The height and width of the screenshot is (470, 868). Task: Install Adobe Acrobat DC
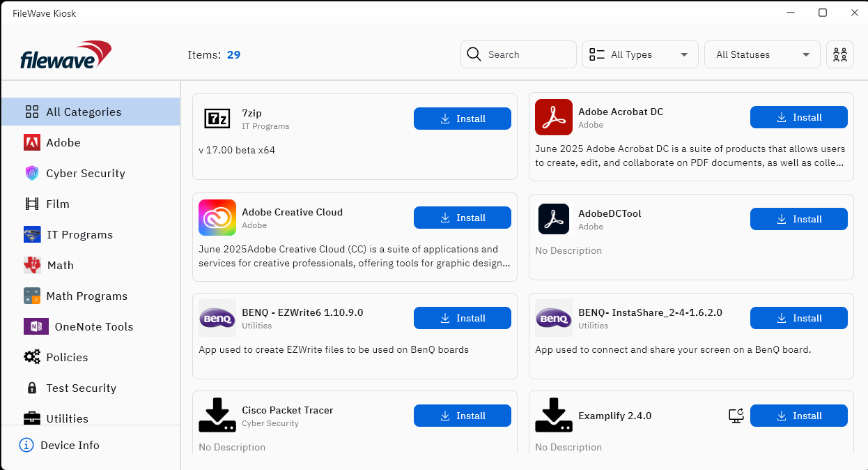click(799, 117)
